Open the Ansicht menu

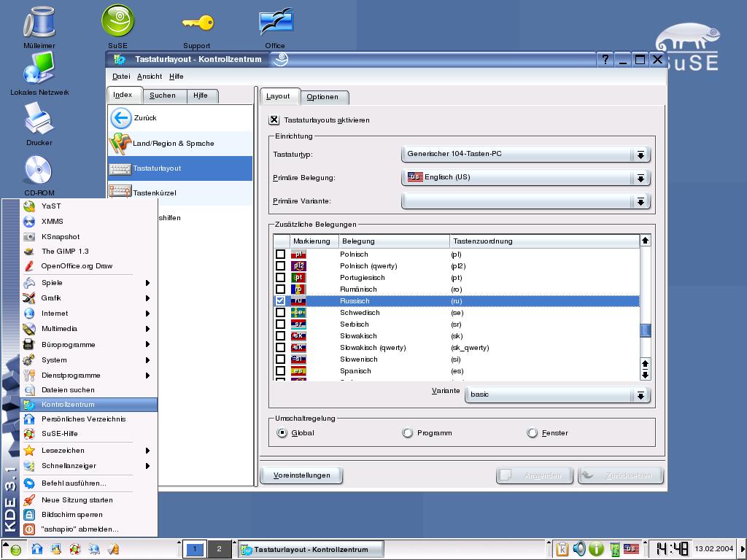[150, 76]
